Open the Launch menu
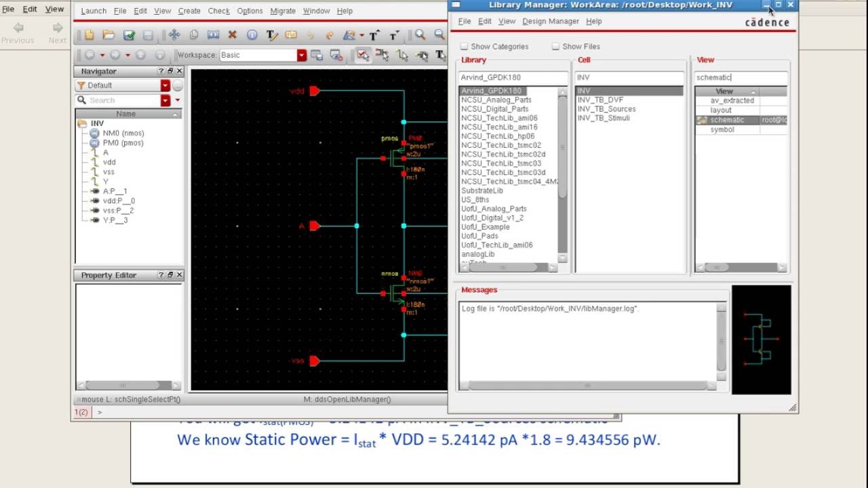This screenshot has height=488, width=868. (94, 11)
